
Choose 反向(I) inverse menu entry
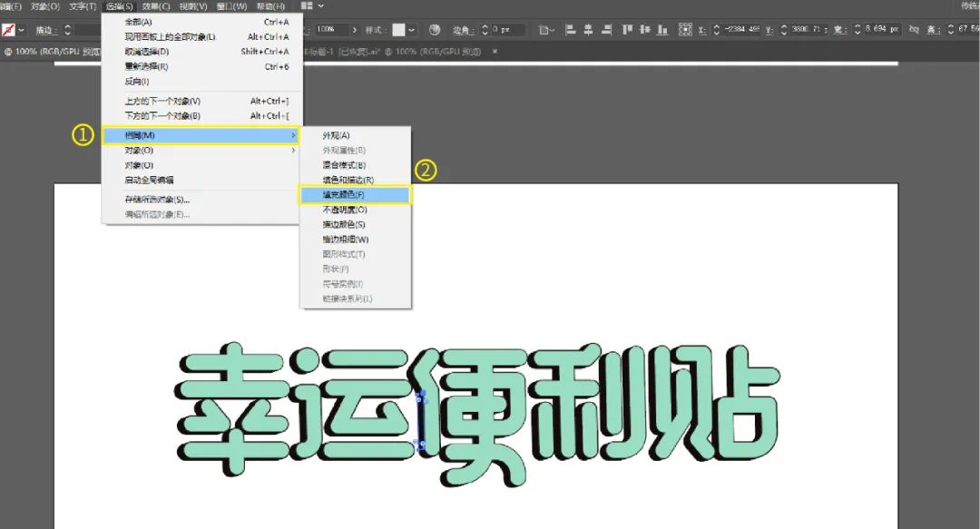point(201,82)
